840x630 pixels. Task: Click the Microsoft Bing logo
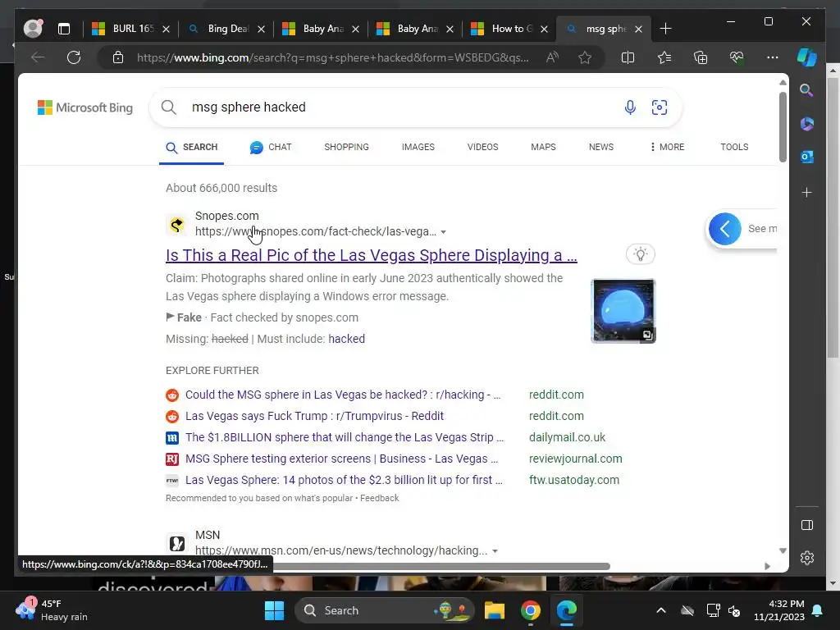[85, 107]
